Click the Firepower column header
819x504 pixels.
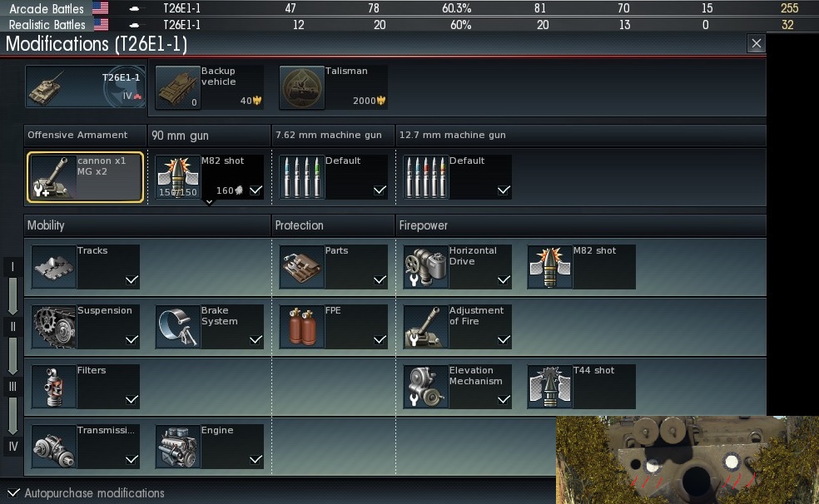click(x=581, y=225)
